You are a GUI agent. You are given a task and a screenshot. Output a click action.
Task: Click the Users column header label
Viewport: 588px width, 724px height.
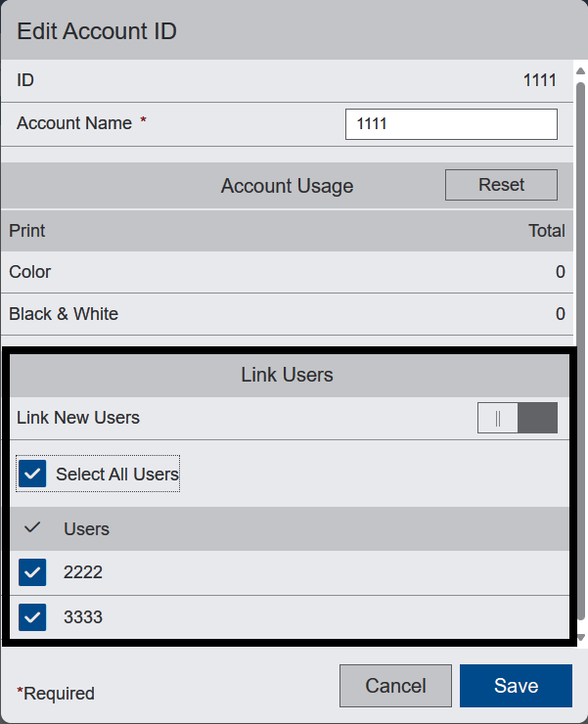tap(86, 529)
